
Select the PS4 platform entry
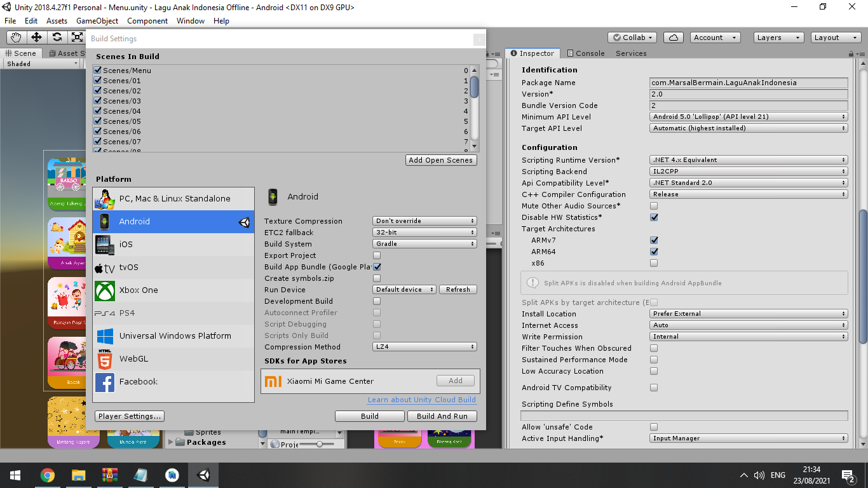173,313
